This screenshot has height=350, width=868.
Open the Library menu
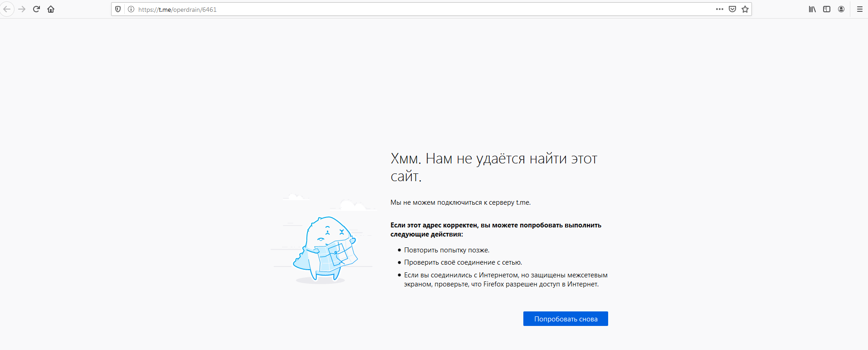(812, 9)
